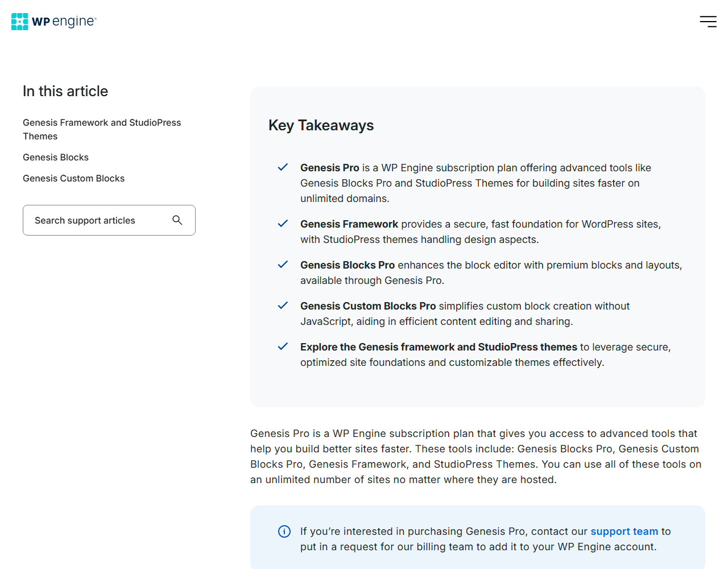Screen dimensions: 728x569
Task: Click the checkmark beside Explore the Genesis framework
Action: pyautogui.click(x=283, y=347)
